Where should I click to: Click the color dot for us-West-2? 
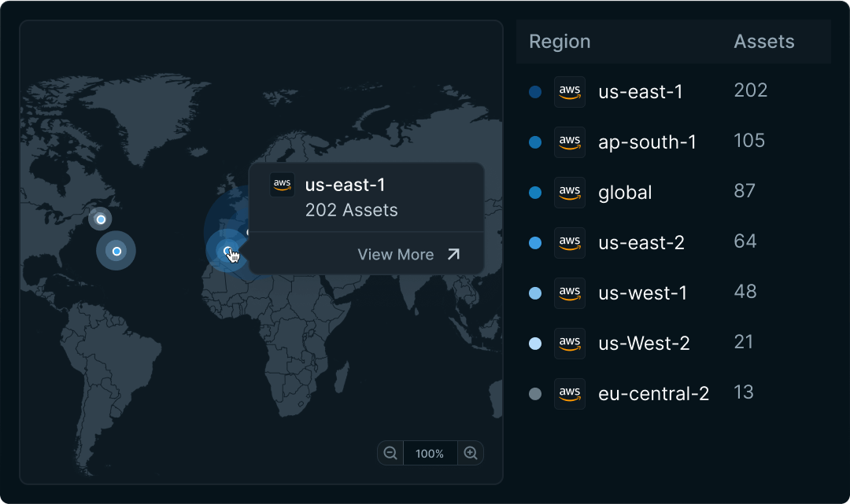pos(535,344)
